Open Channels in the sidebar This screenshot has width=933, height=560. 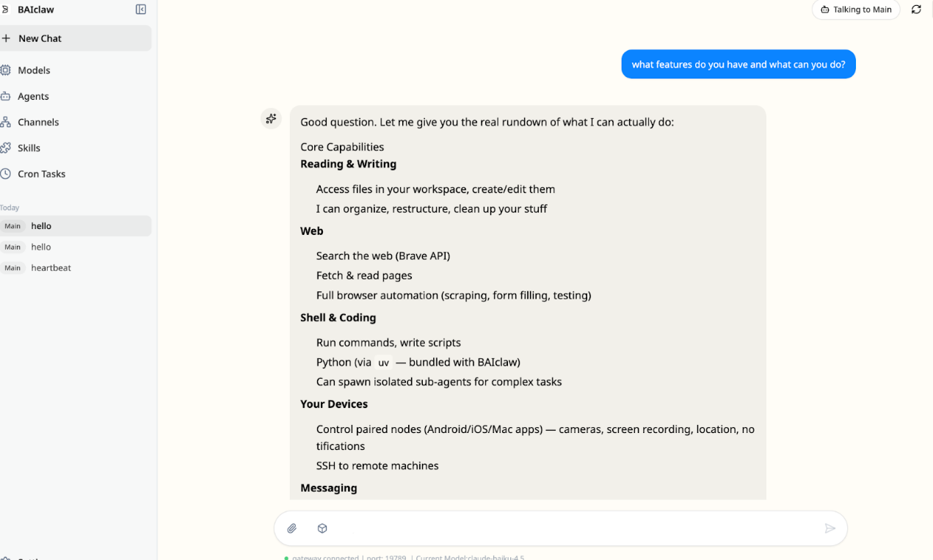[38, 122]
